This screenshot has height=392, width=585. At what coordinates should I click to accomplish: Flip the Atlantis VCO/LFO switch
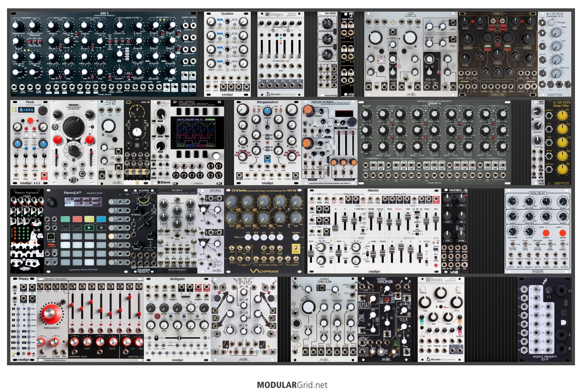(331, 249)
